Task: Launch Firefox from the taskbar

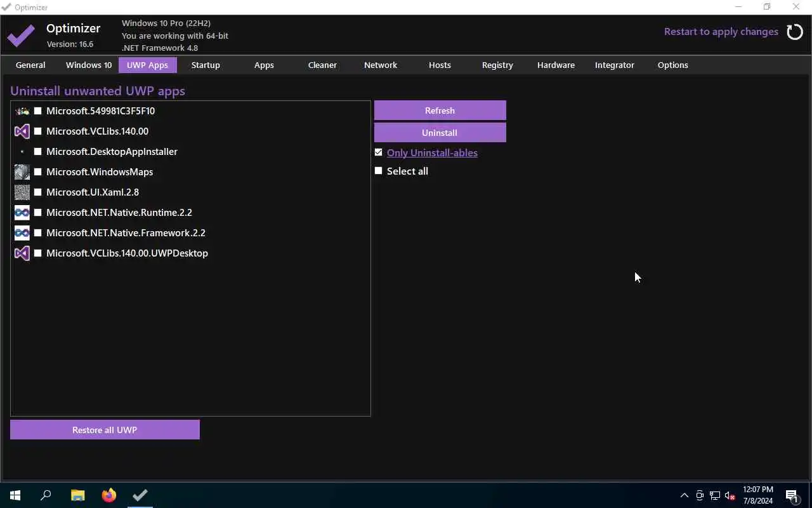Action: click(x=109, y=495)
